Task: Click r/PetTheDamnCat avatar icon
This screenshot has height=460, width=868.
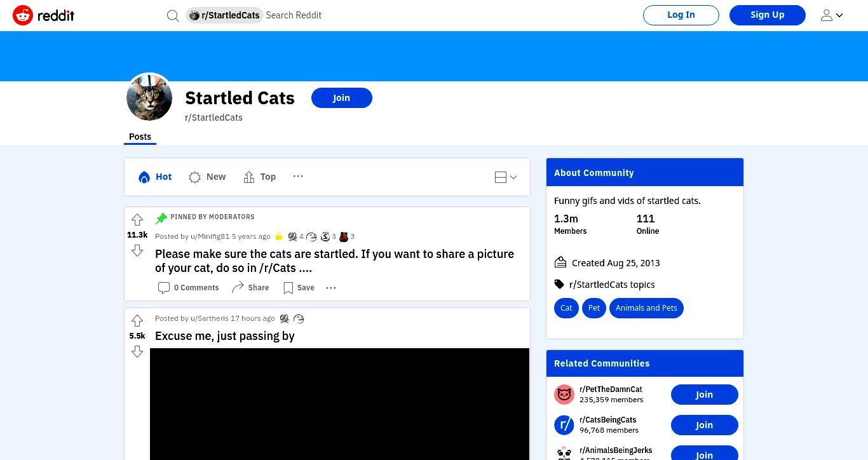Action: [564, 395]
